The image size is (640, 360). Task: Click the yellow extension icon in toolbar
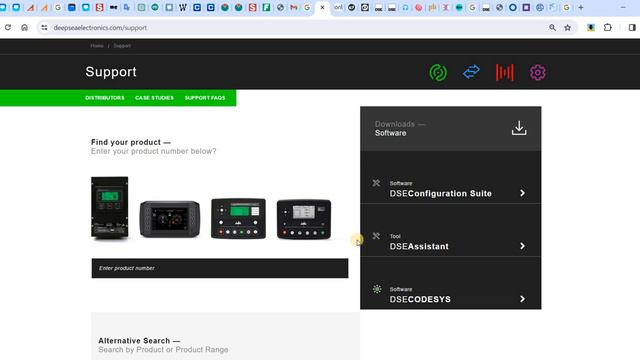591,27
